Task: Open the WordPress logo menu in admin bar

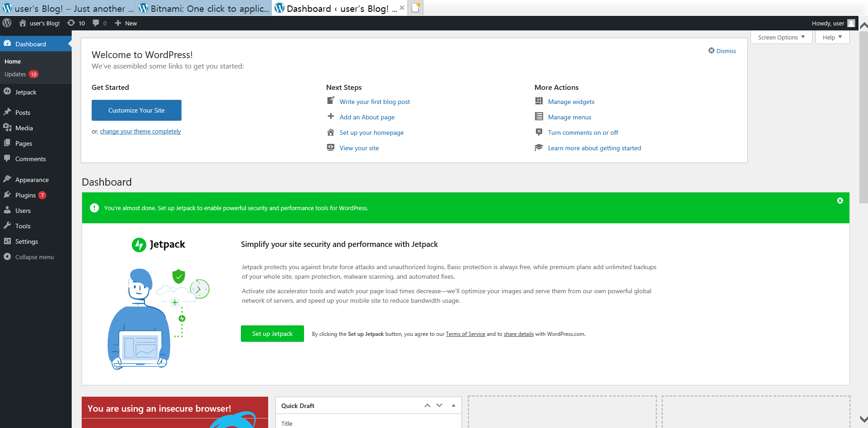Action: click(x=7, y=23)
